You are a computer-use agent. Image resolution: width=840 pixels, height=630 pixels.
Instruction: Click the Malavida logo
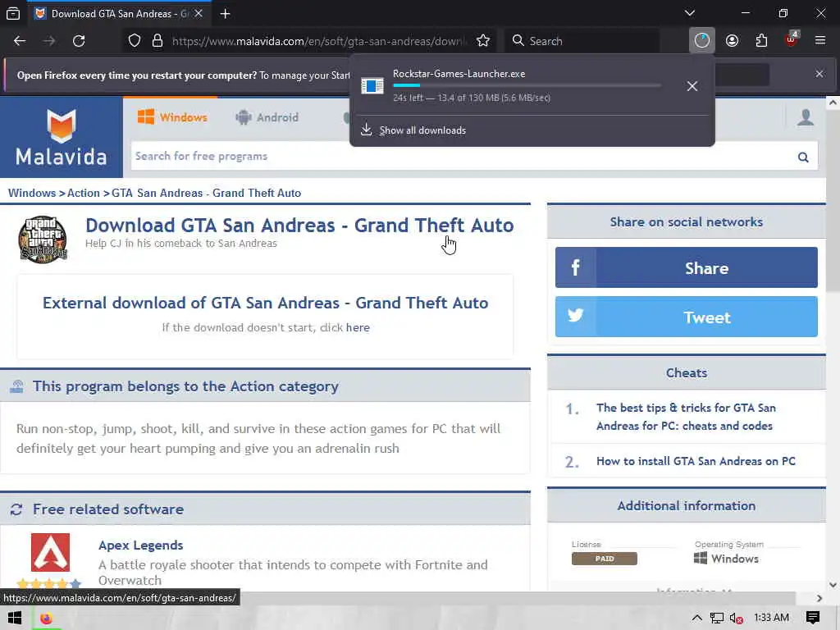coord(61,137)
